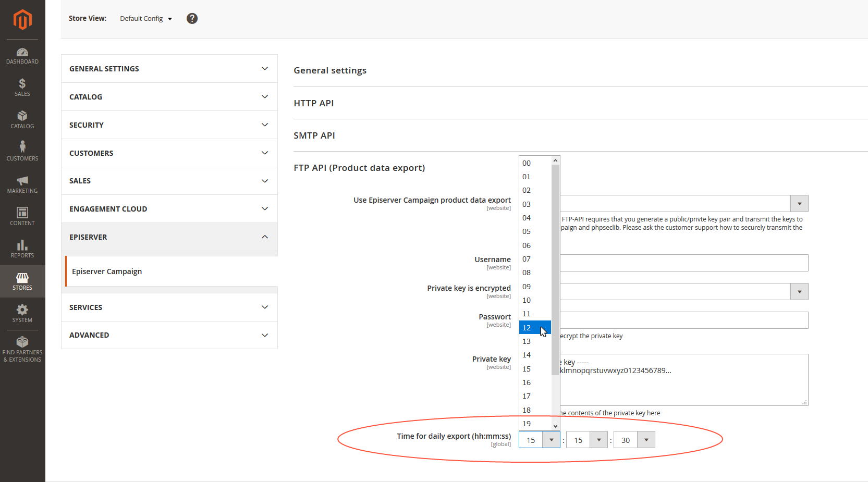Click the Magento logo icon
The width and height of the screenshot is (868, 482).
click(22, 20)
